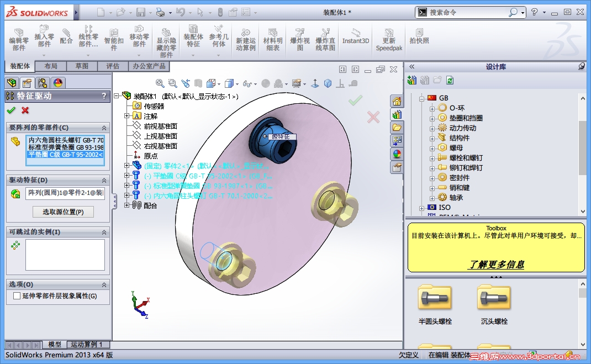Click the save icon in title bar
Screen dimensions: 591x364
141,13
